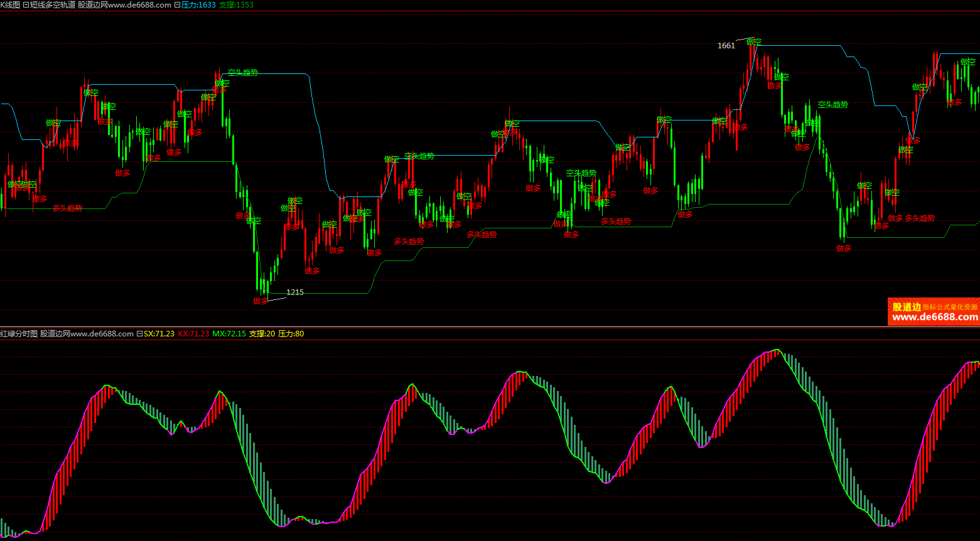Screen dimensions: 980x541
Task: Toggle the box before 压力:1633 in top header
Action: point(177,4)
